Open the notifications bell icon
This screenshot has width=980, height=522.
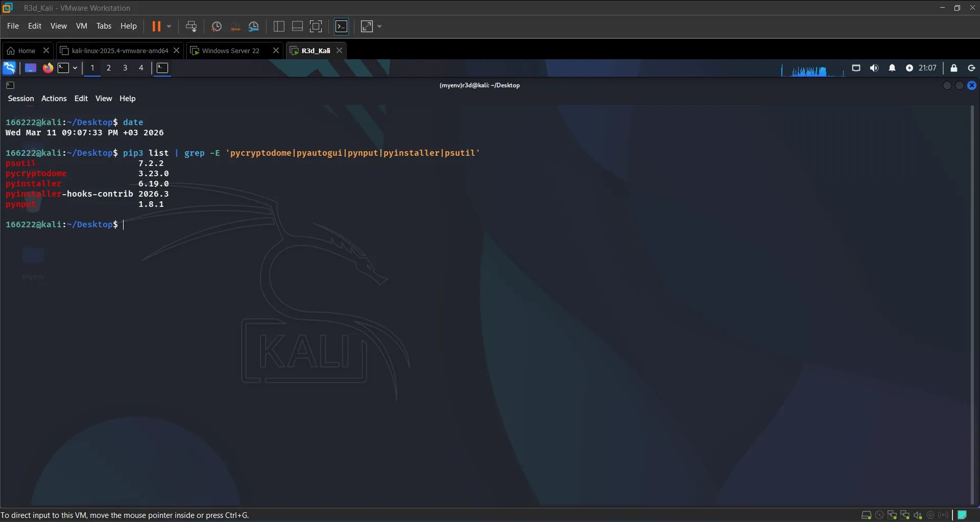click(x=892, y=68)
